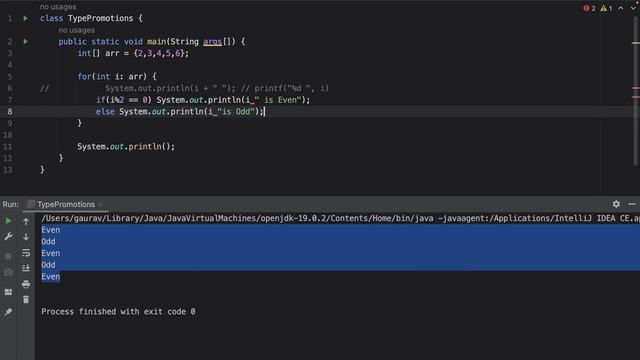Click 'Process finished with exit code 0'
This screenshot has width=640, height=360.
(118, 312)
